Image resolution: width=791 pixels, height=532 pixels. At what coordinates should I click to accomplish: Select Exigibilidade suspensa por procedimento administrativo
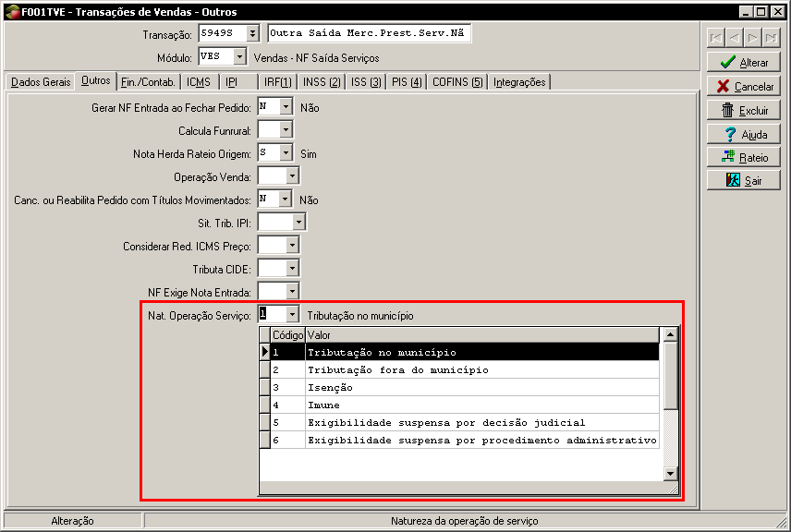(x=465, y=441)
